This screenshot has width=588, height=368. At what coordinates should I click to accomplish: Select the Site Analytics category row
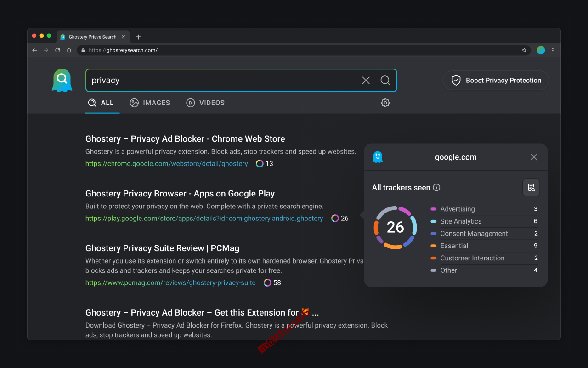click(x=484, y=221)
